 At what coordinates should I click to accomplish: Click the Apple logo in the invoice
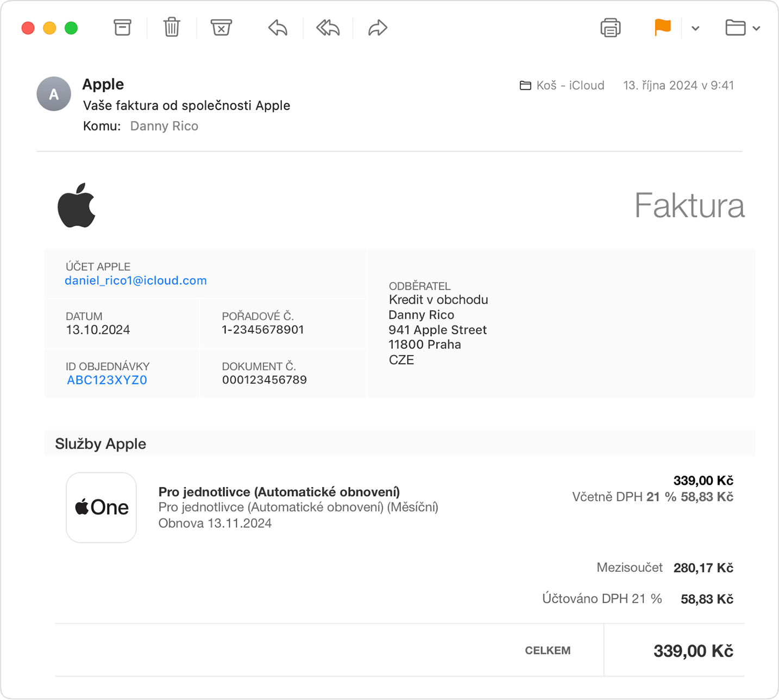77,205
